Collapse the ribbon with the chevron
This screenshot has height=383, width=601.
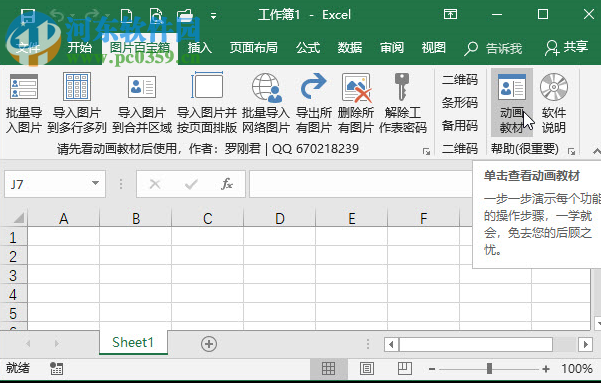tap(596, 151)
